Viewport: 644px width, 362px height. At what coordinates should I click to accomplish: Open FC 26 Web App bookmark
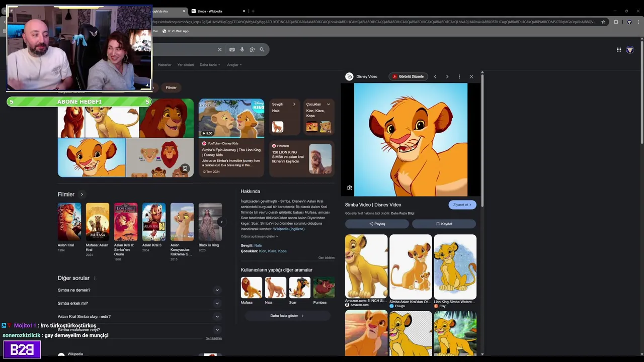click(x=176, y=31)
